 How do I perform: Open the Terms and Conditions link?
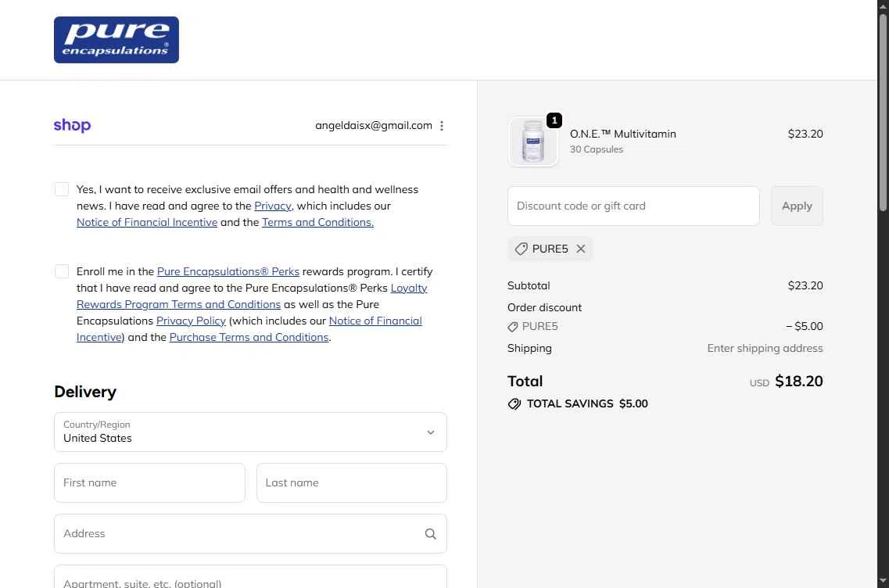point(317,222)
